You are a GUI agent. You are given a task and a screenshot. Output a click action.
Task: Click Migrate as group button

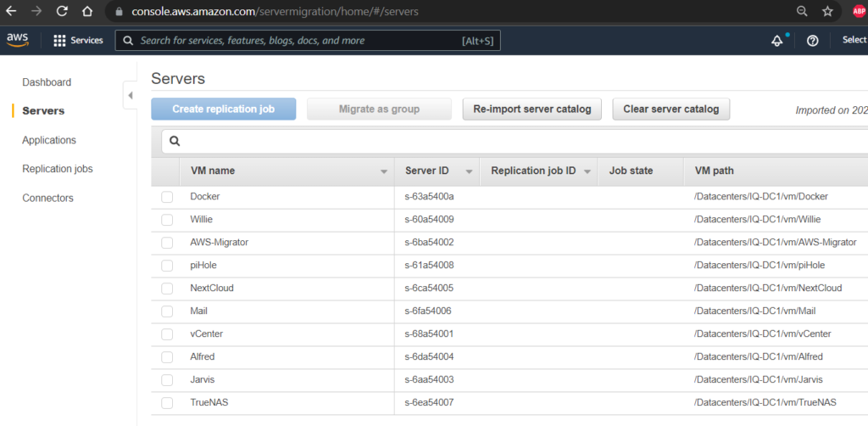[x=379, y=109]
